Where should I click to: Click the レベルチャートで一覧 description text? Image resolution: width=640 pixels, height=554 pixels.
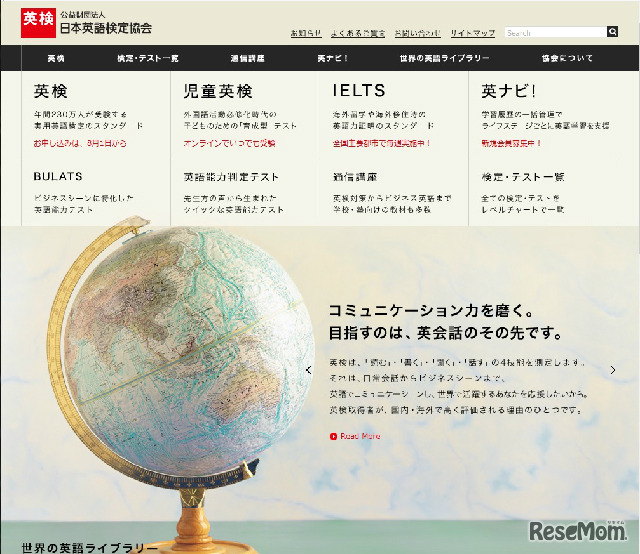522,209
